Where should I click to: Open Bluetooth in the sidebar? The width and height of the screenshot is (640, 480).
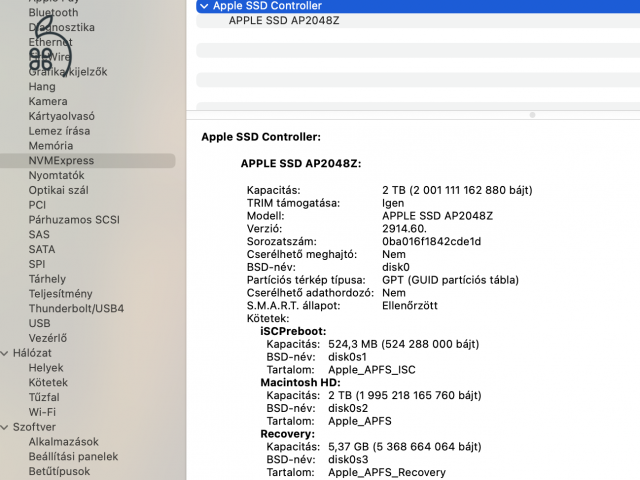coord(53,13)
